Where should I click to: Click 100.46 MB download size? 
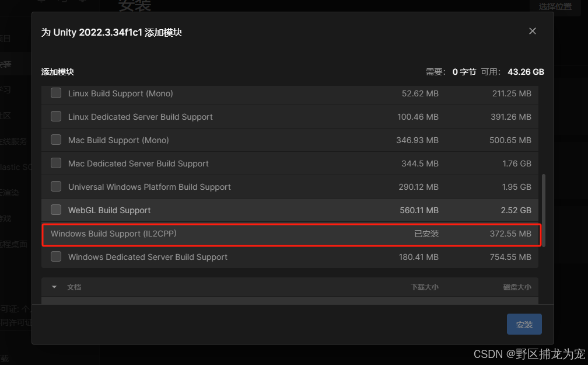[418, 117]
